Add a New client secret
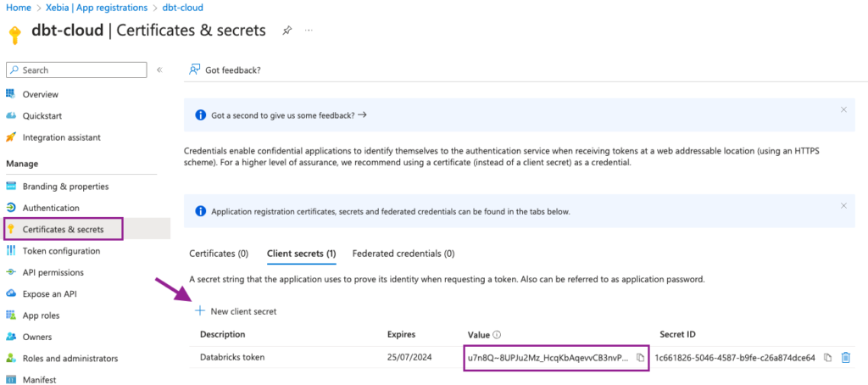868x385 pixels. click(236, 311)
